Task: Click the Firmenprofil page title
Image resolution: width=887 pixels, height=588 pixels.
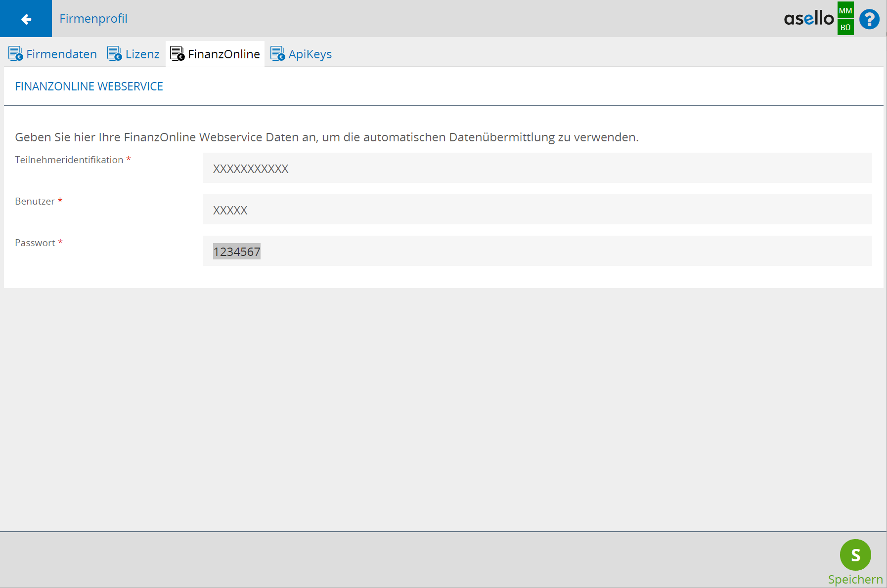Action: (x=93, y=19)
